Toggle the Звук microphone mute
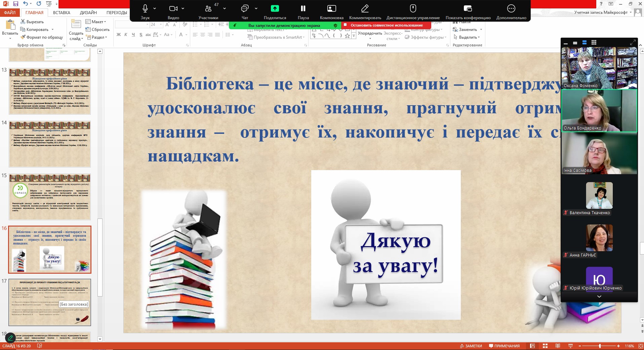The width and height of the screenshot is (644, 350). [145, 12]
